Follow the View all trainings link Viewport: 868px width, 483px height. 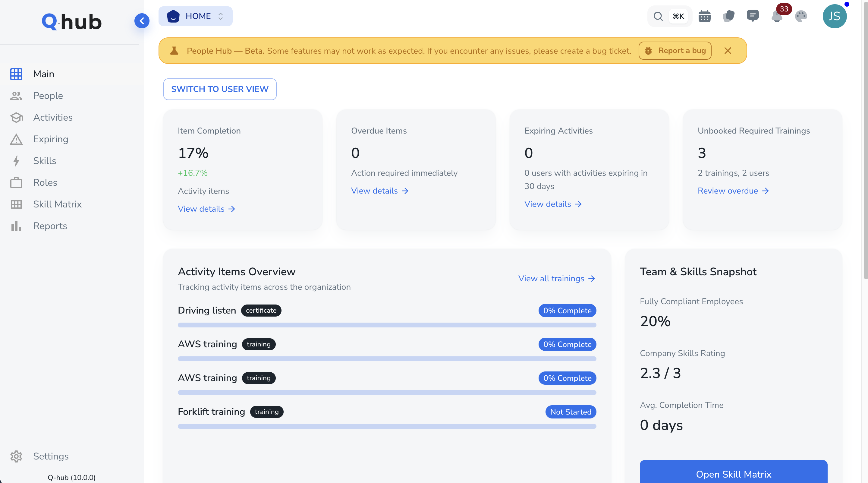click(x=556, y=278)
